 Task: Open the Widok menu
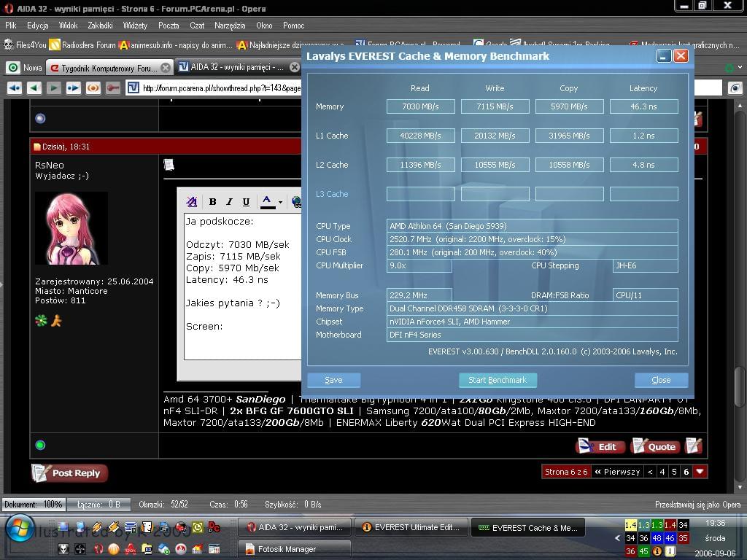(68, 26)
